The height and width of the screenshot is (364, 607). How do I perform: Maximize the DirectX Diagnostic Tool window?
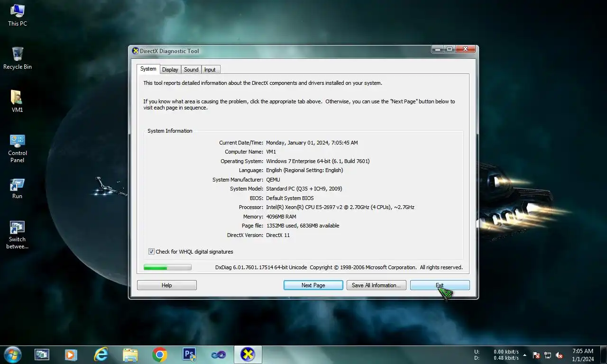[x=449, y=49]
